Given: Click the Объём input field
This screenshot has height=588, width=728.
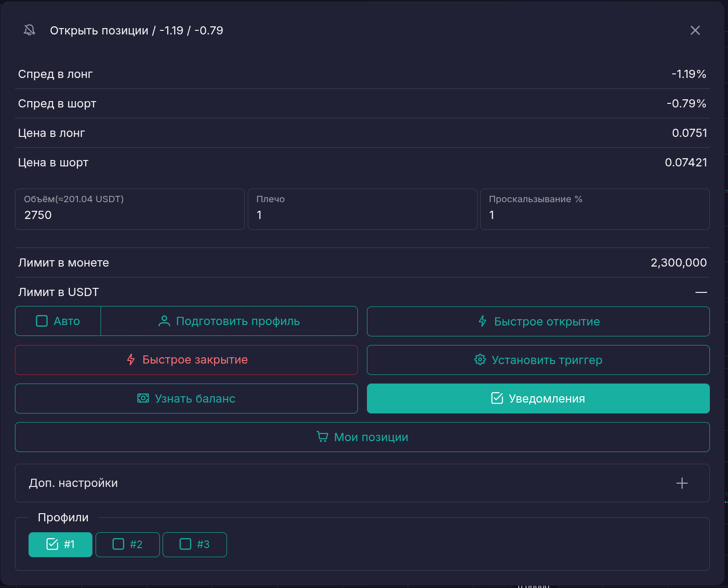Looking at the screenshot, I should click(x=130, y=209).
